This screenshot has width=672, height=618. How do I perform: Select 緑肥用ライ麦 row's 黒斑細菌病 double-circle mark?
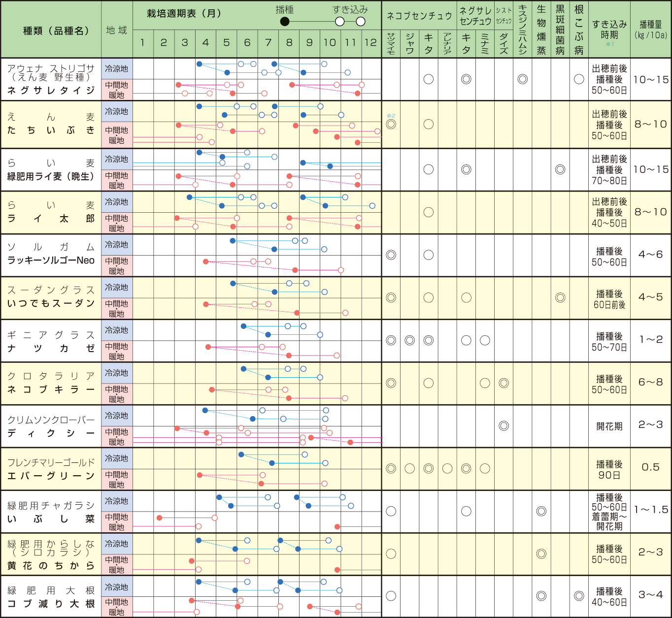560,169
